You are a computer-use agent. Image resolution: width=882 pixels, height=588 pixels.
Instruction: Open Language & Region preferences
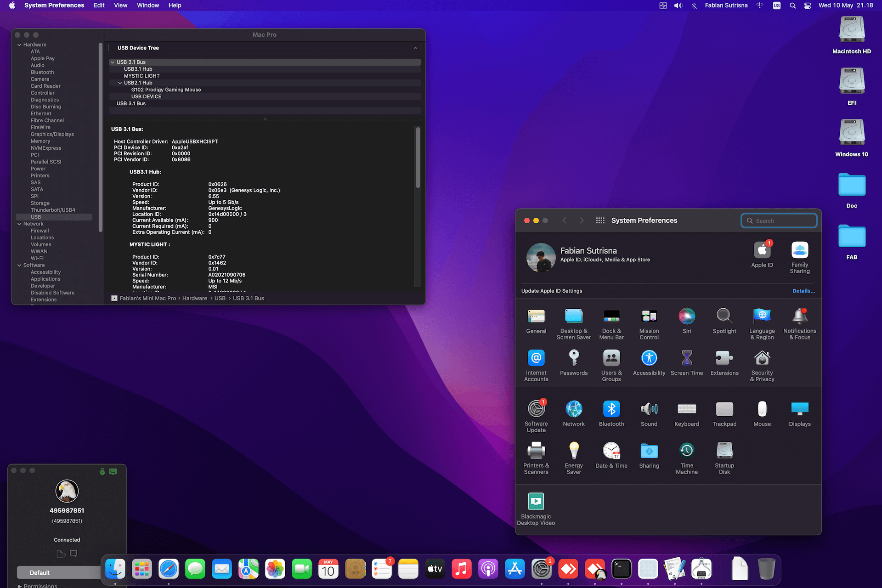(x=762, y=324)
